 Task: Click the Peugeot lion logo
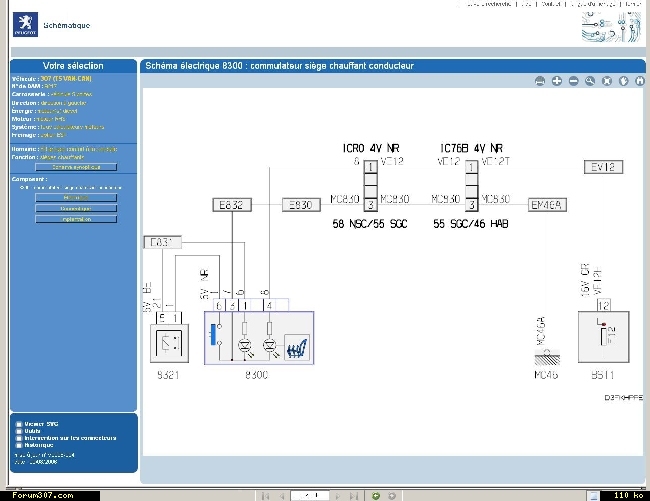[x=25, y=24]
